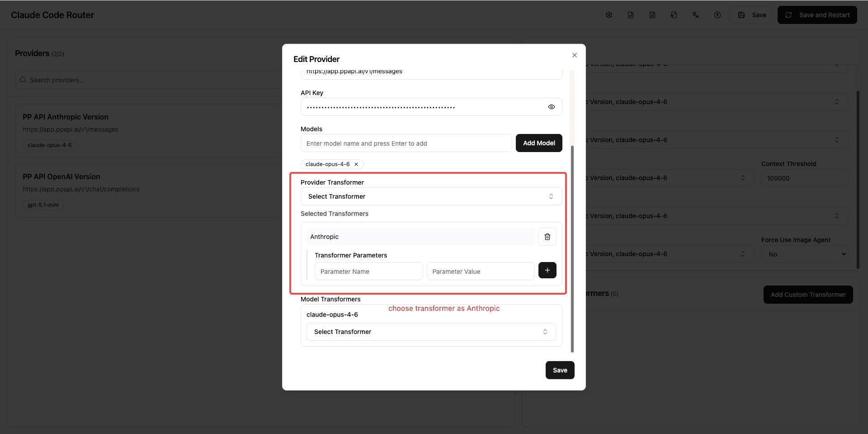
Task: Open the Provider Transformer dropdown
Action: 430,196
